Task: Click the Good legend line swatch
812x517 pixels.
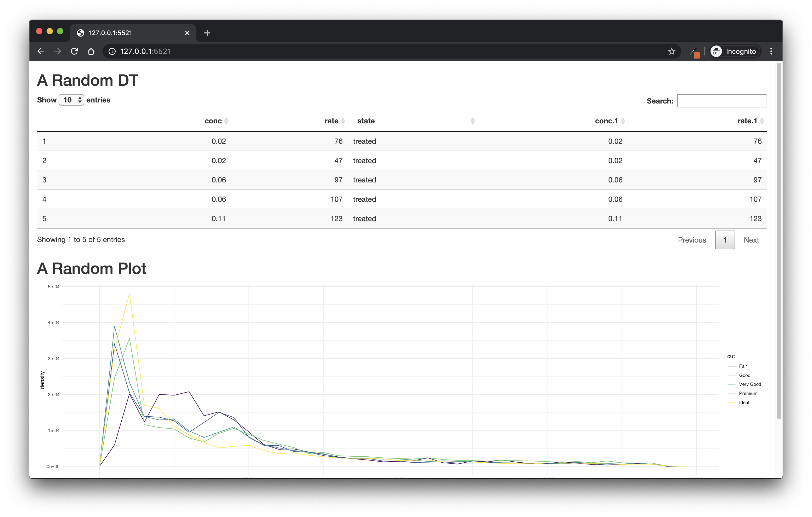Action: (x=731, y=375)
